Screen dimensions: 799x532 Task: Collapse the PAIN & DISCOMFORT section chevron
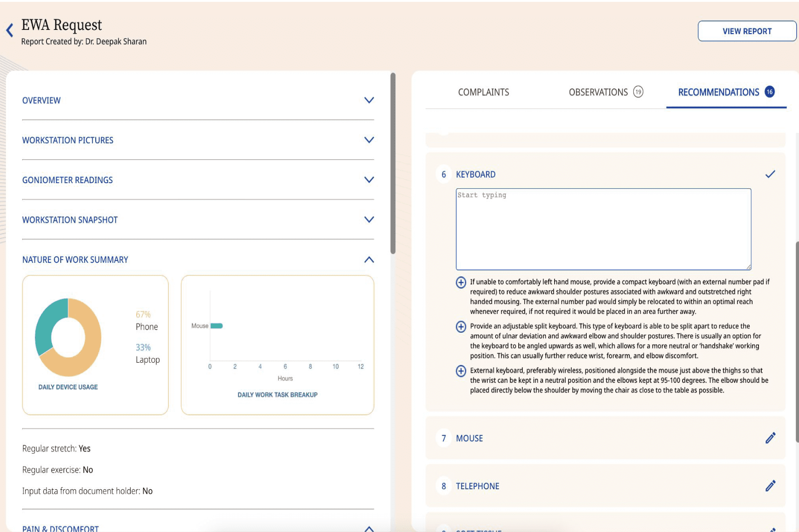coord(369,528)
